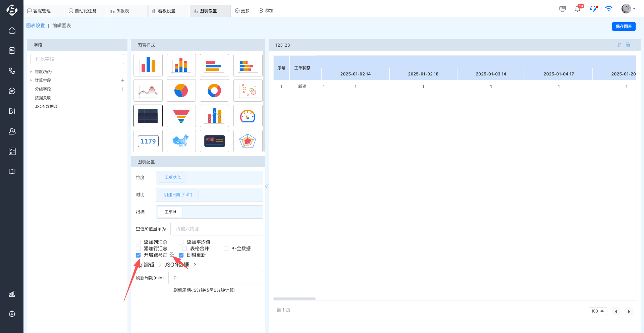The height and width of the screenshot is (333, 644).
Task: Click the 保存图表 button
Action: (x=623, y=26)
